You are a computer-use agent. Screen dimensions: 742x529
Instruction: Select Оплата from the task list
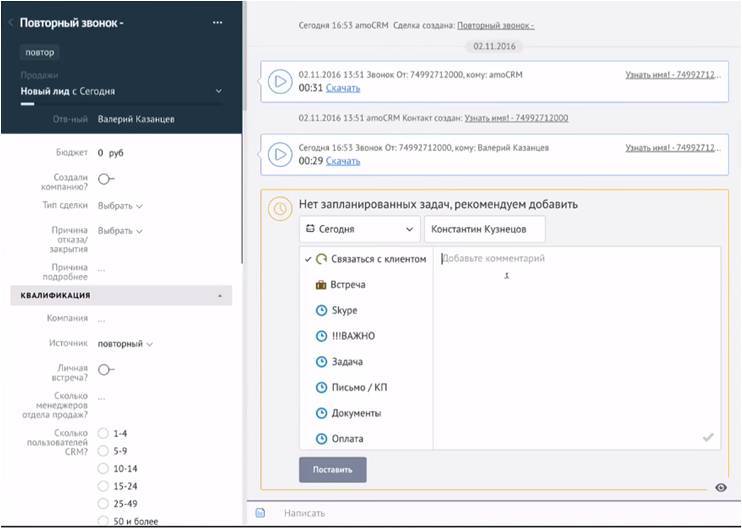346,439
